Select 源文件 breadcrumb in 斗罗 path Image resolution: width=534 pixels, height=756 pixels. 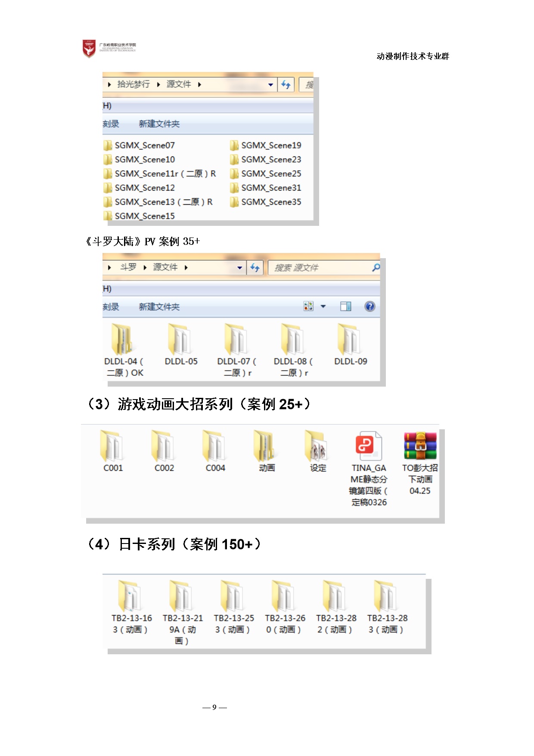point(165,267)
